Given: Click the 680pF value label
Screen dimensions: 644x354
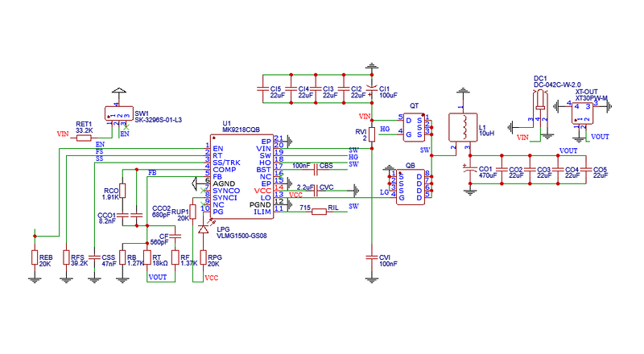Looking at the screenshot, I should pyautogui.click(x=161, y=214).
